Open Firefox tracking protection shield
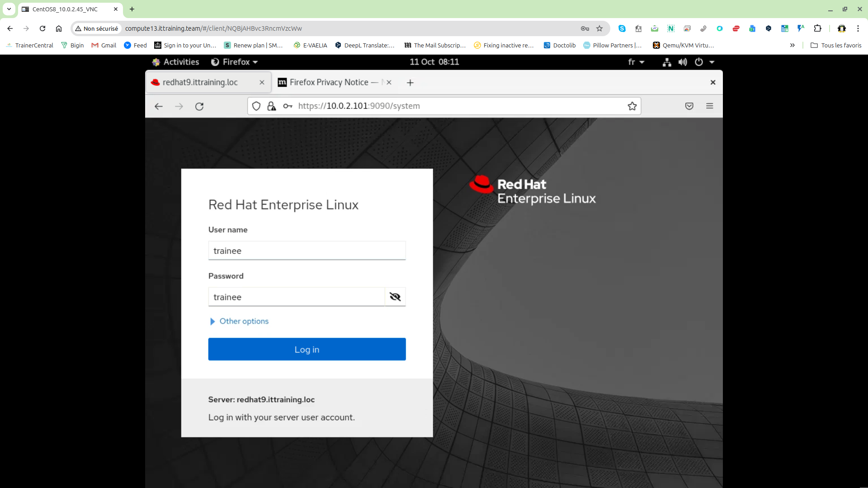Image resolution: width=868 pixels, height=488 pixels. 256,106
